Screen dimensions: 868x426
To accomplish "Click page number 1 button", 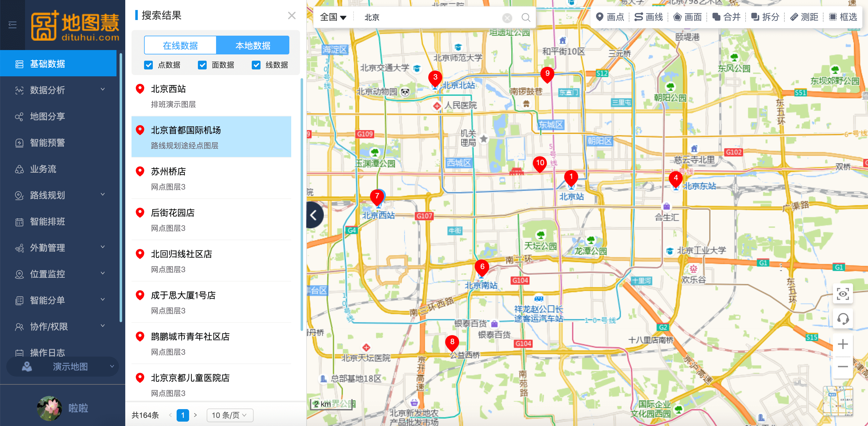I will [x=183, y=415].
